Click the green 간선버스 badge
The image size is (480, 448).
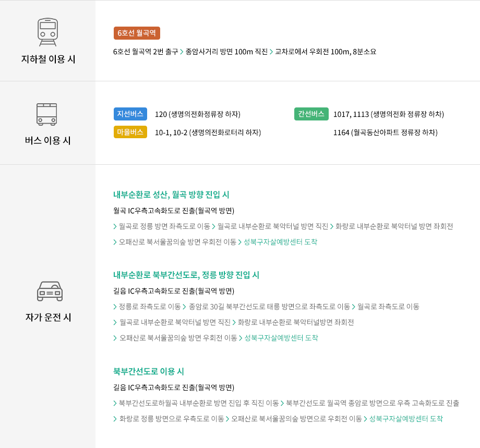[x=311, y=114]
